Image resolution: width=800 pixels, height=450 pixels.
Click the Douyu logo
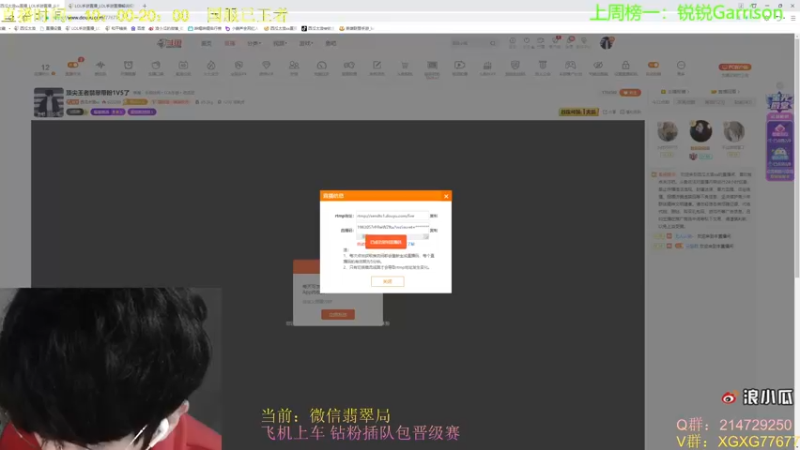coord(169,43)
